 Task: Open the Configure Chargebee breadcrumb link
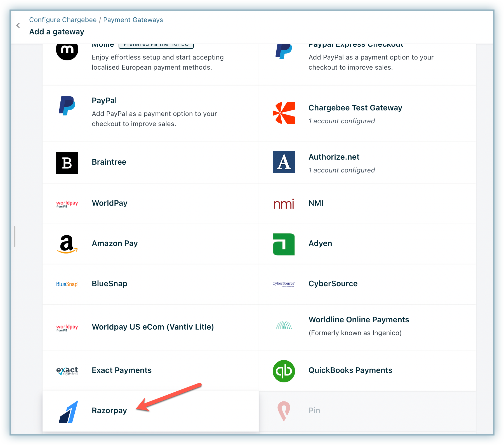(63, 20)
